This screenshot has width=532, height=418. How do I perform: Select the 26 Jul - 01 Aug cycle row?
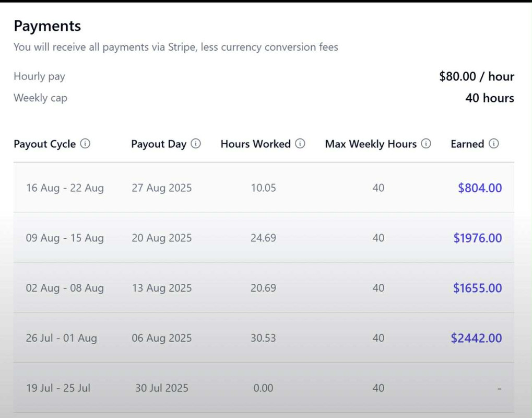264,338
